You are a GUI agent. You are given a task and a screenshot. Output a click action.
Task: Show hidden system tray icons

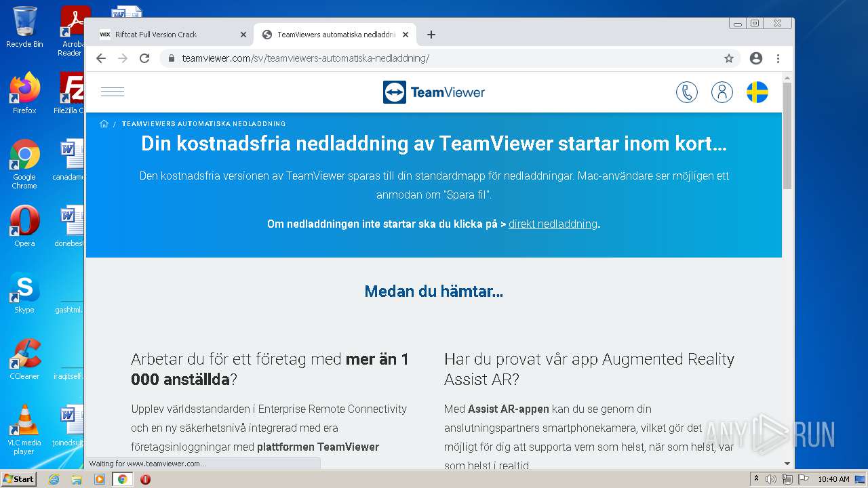[x=756, y=479]
